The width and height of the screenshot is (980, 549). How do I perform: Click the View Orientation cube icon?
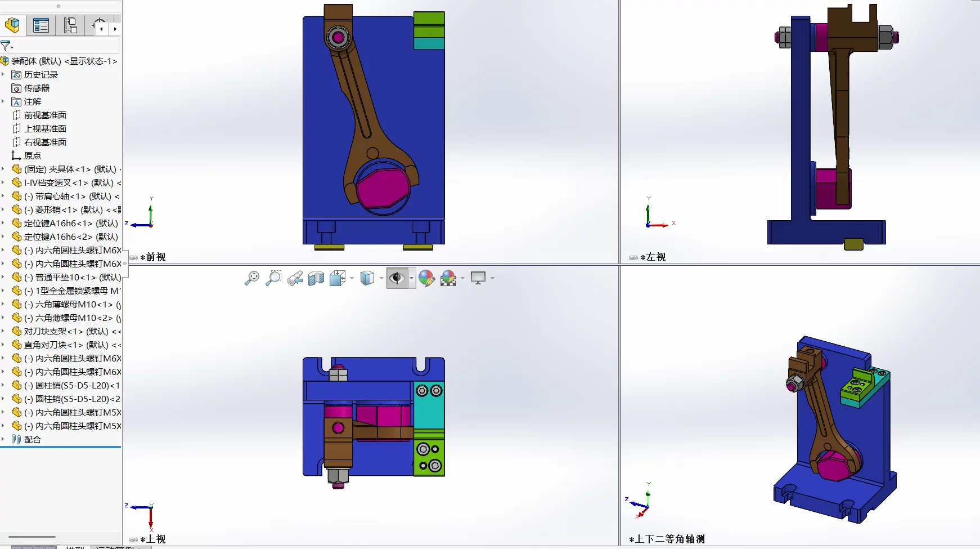[338, 278]
